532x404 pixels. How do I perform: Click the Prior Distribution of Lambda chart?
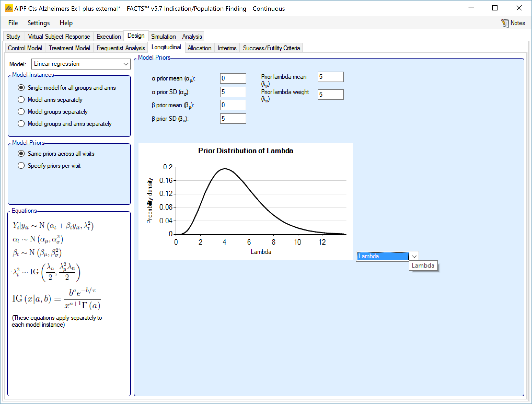[245, 201]
